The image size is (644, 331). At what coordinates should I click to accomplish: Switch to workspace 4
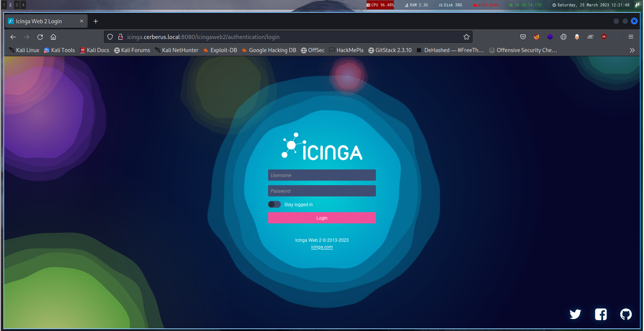click(23, 5)
